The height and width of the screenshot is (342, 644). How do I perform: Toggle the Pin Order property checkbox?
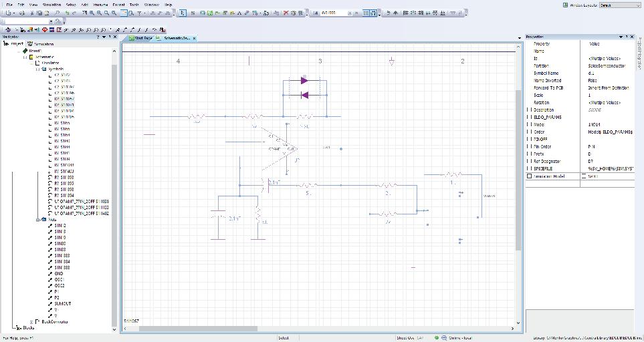click(x=530, y=146)
